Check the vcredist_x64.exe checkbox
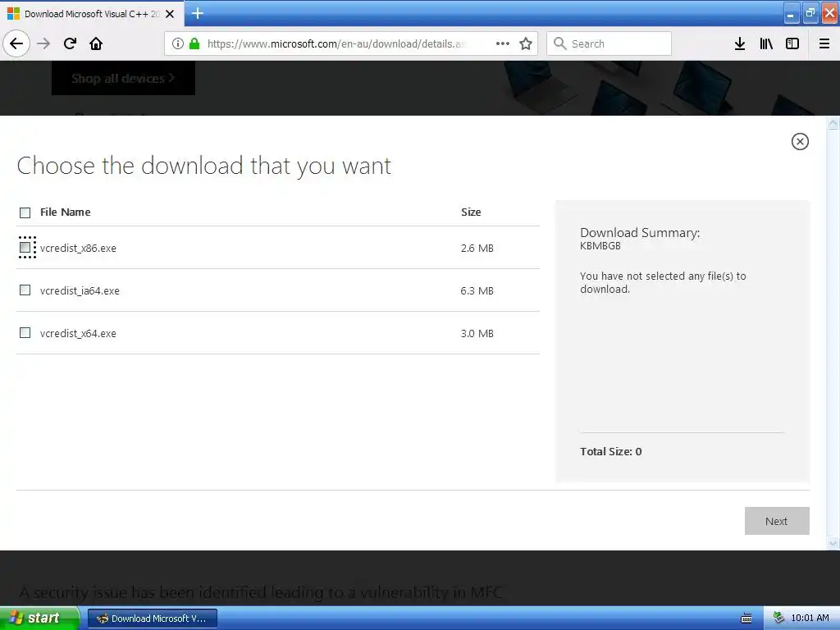Image resolution: width=840 pixels, height=630 pixels. [x=25, y=333]
